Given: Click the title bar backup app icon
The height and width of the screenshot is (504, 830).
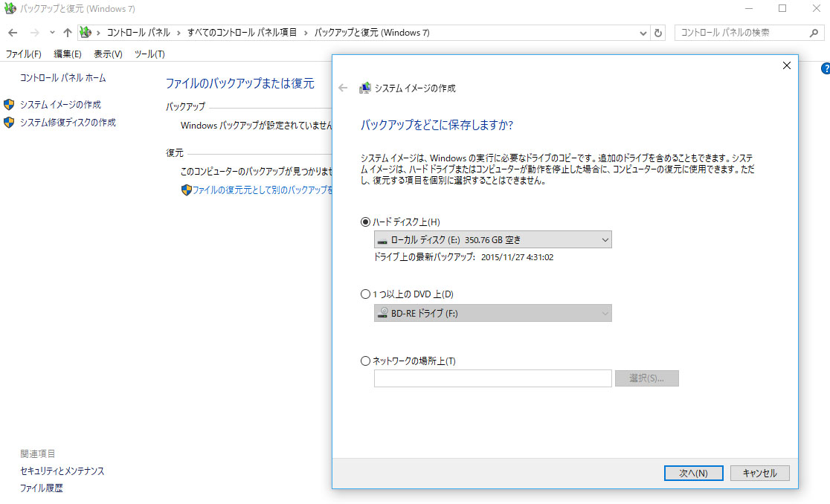Looking at the screenshot, I should tap(10, 8).
